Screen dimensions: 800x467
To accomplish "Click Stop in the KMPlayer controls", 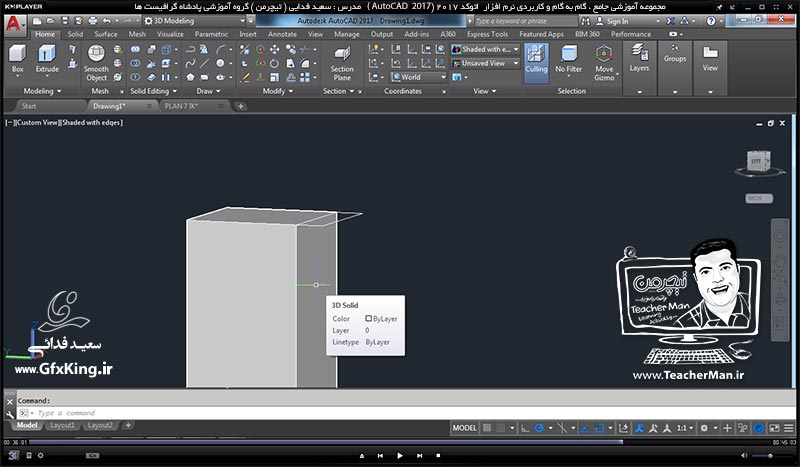I will tap(438, 455).
